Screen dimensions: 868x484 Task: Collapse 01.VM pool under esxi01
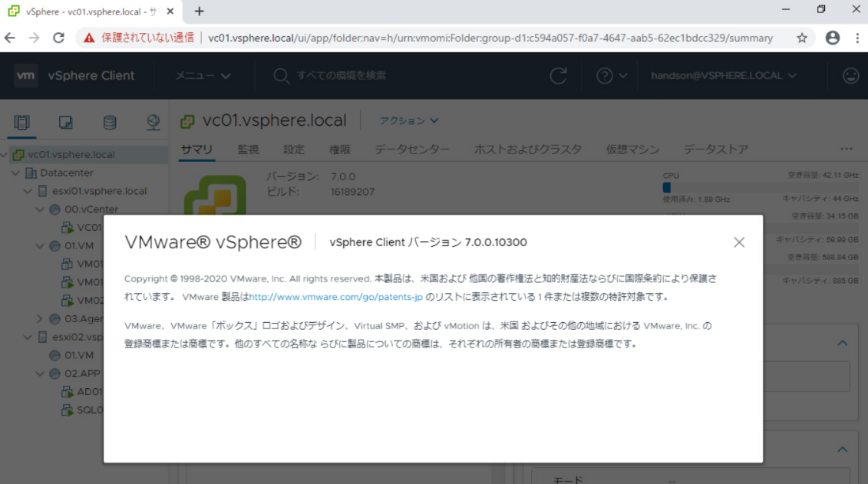tap(40, 246)
